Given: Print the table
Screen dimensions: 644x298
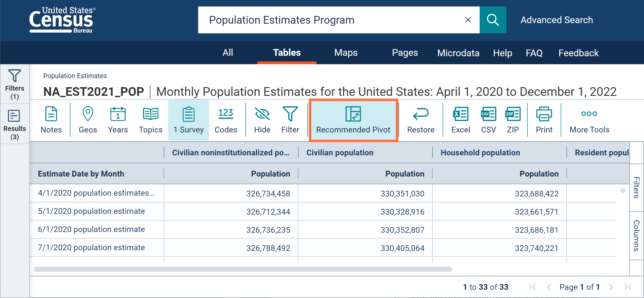Looking at the screenshot, I should point(544,120).
